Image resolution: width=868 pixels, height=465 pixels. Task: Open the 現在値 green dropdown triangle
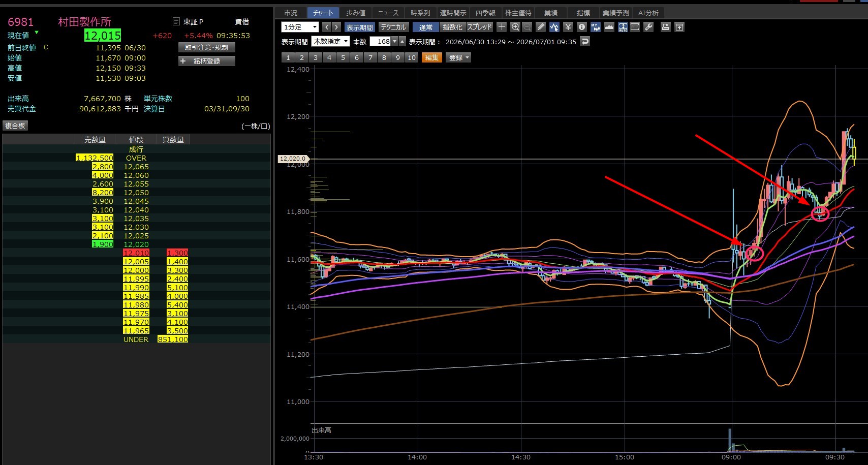coord(37,33)
